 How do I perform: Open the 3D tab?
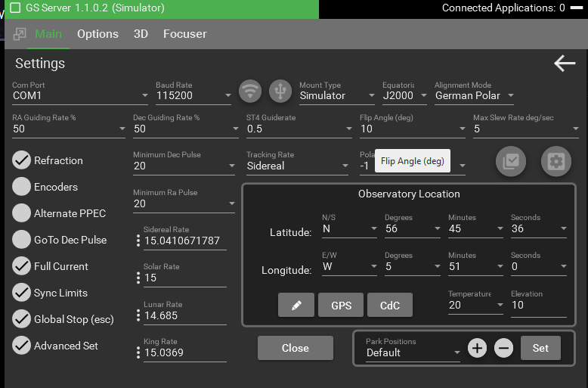pyautogui.click(x=141, y=34)
